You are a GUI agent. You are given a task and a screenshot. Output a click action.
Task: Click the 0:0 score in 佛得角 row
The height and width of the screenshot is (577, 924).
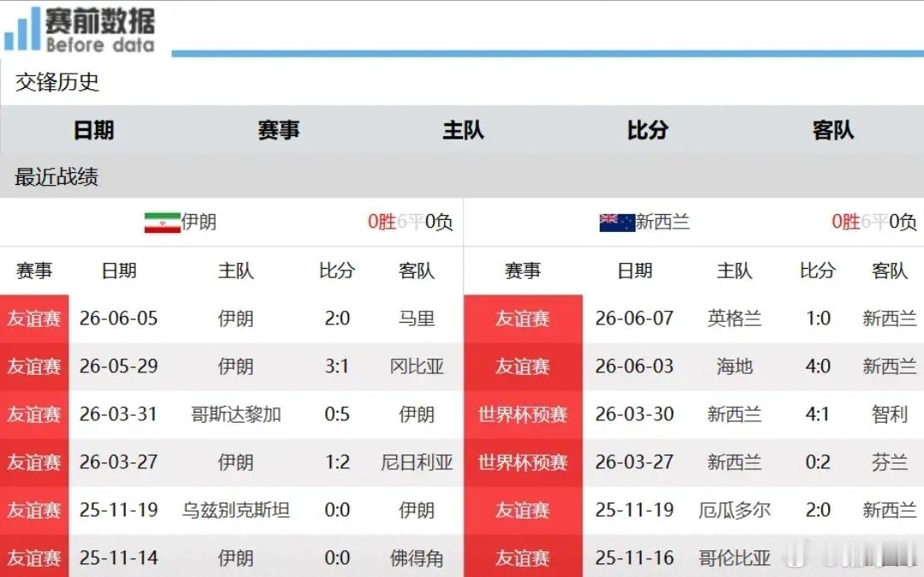pos(337,557)
